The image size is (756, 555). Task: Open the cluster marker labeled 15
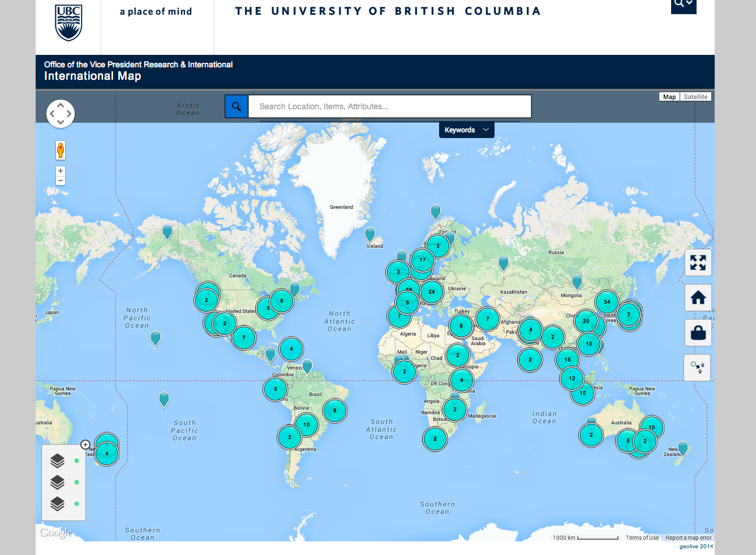point(568,360)
